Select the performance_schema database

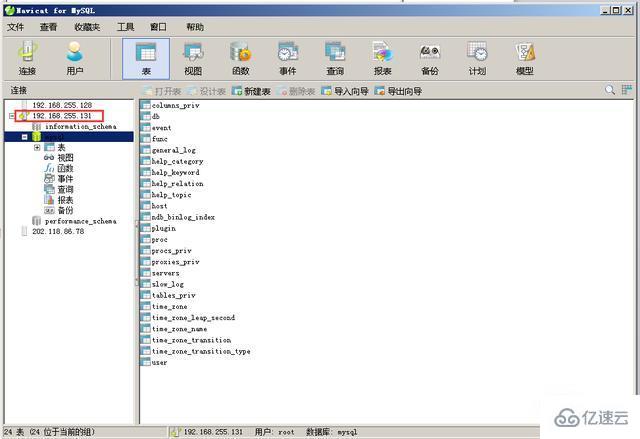(x=80, y=221)
